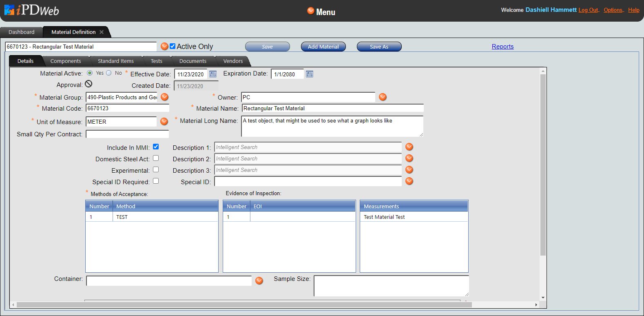Click into the Small Qty Per Contract field

pos(127,134)
